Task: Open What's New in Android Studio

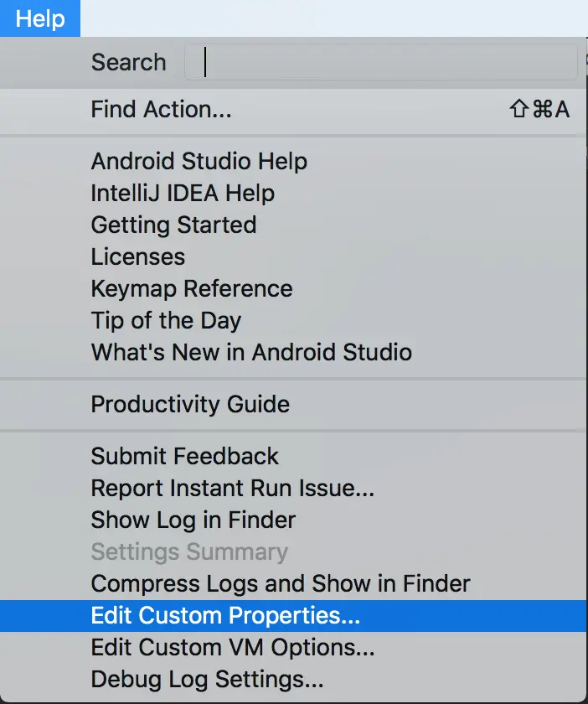Action: pyautogui.click(x=251, y=352)
